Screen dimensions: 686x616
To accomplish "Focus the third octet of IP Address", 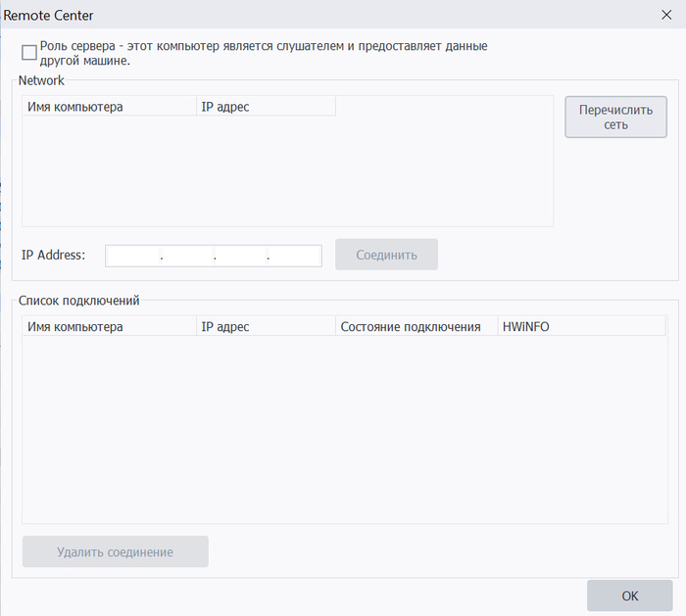I will click(240, 256).
